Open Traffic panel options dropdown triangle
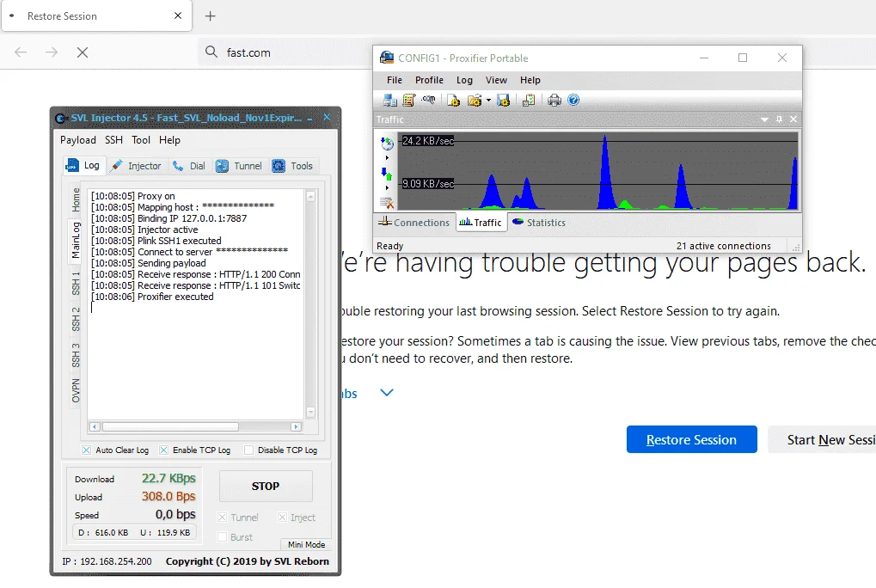876x588 pixels. pyautogui.click(x=764, y=119)
